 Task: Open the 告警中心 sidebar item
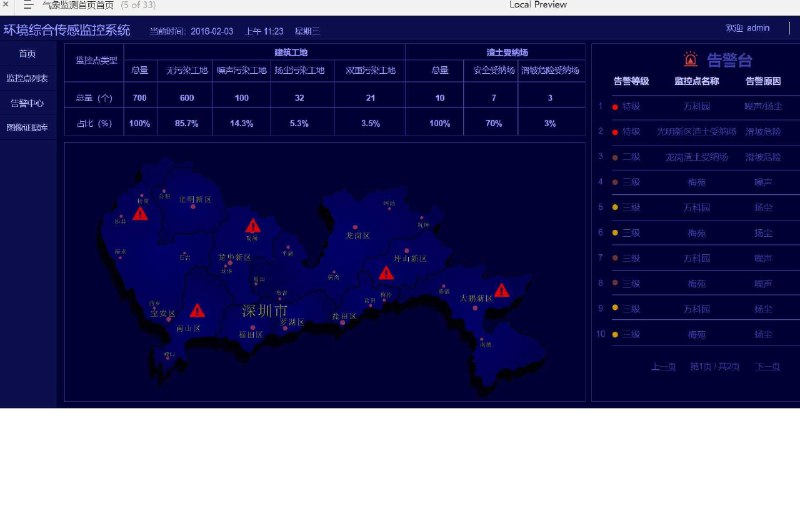coord(28,103)
